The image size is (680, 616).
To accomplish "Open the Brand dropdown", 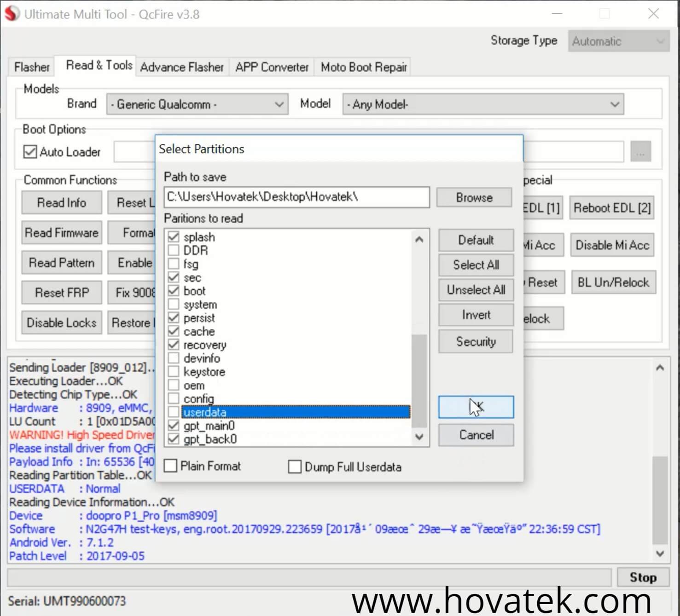I will pos(197,104).
